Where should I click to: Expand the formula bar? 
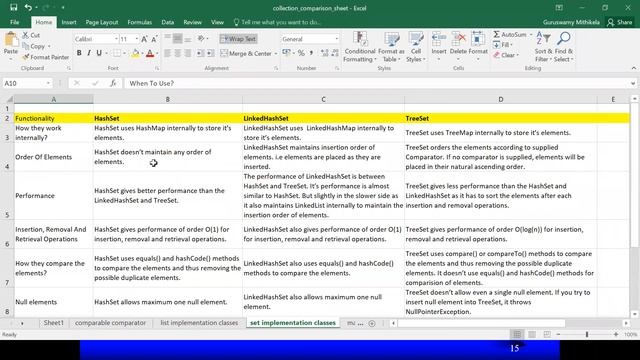coord(633,83)
